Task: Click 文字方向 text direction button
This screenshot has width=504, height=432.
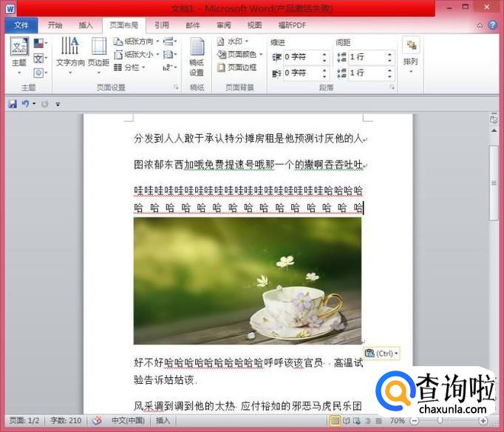Action: tap(70, 55)
